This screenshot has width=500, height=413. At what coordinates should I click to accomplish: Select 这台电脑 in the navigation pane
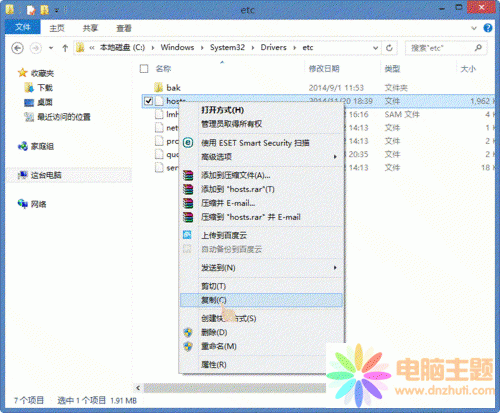pyautogui.click(x=46, y=175)
